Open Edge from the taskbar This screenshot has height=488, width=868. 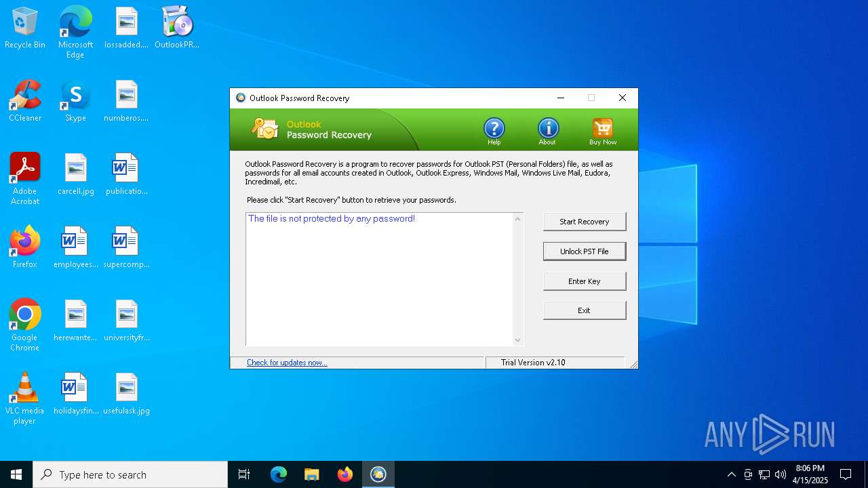click(279, 474)
